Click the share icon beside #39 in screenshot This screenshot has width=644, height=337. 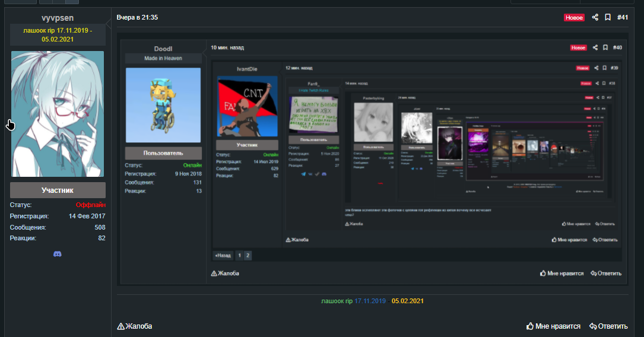coord(596,68)
